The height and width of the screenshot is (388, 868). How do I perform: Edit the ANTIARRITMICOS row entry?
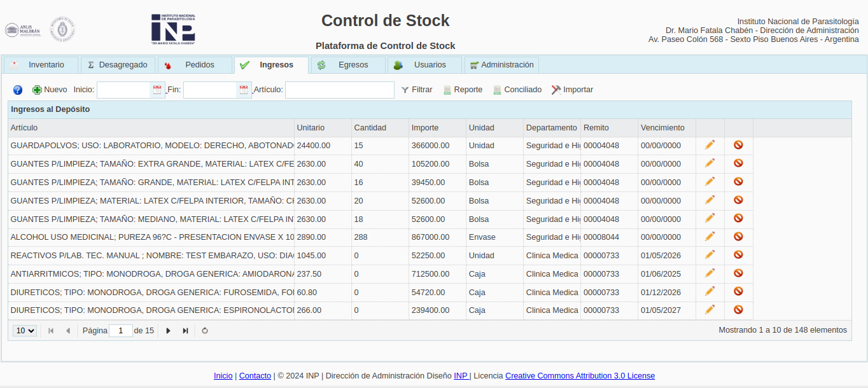tap(710, 274)
